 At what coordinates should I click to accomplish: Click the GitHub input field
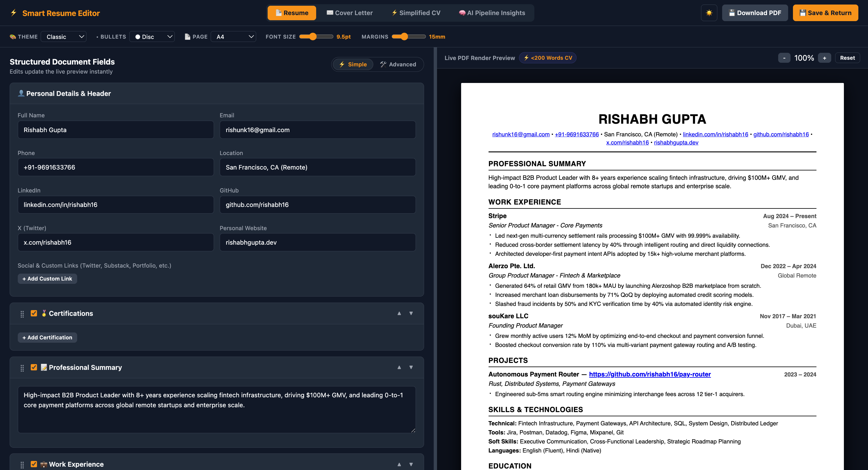pos(317,205)
